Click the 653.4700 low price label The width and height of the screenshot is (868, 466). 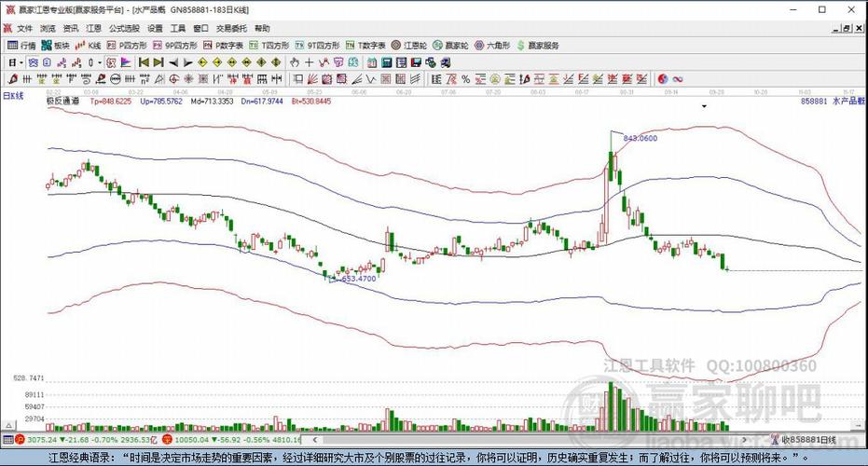pos(359,279)
